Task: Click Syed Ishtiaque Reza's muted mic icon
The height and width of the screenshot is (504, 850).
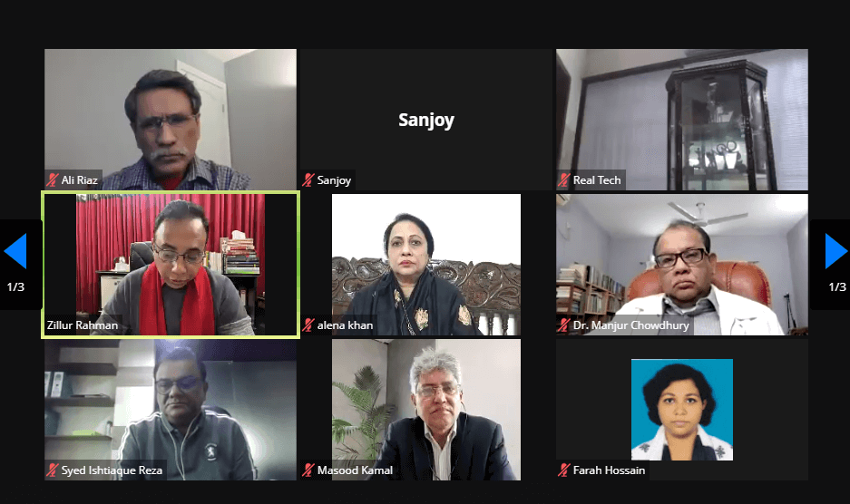Action: tap(53, 470)
